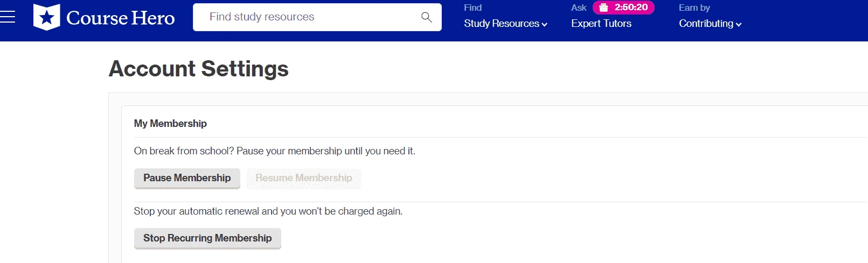868x263 pixels.
Task: Click the 'Earn by' label
Action: (695, 8)
